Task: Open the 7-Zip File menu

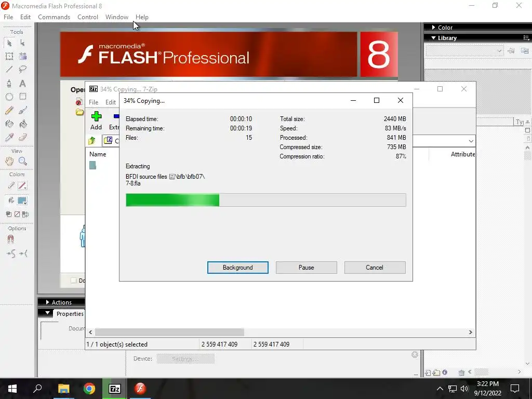Action: point(94,102)
